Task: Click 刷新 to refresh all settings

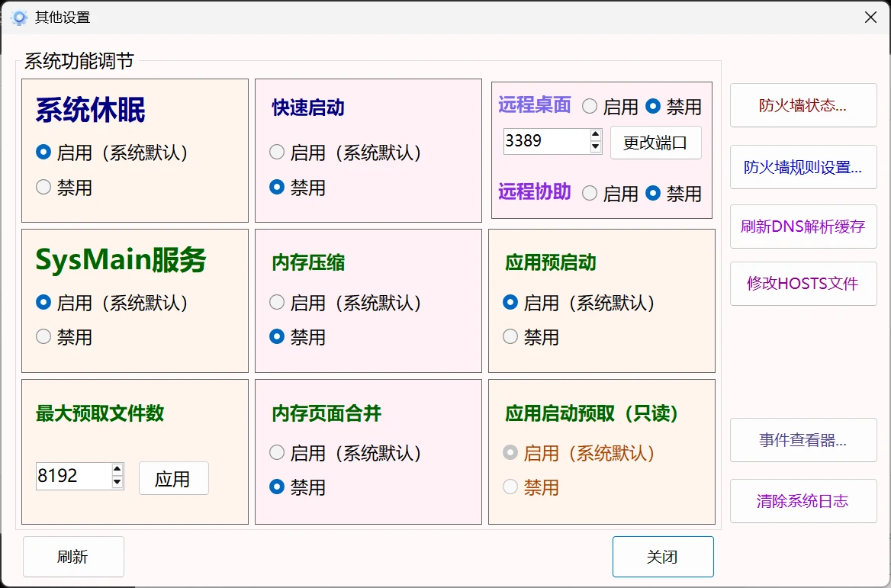Action: click(x=73, y=556)
